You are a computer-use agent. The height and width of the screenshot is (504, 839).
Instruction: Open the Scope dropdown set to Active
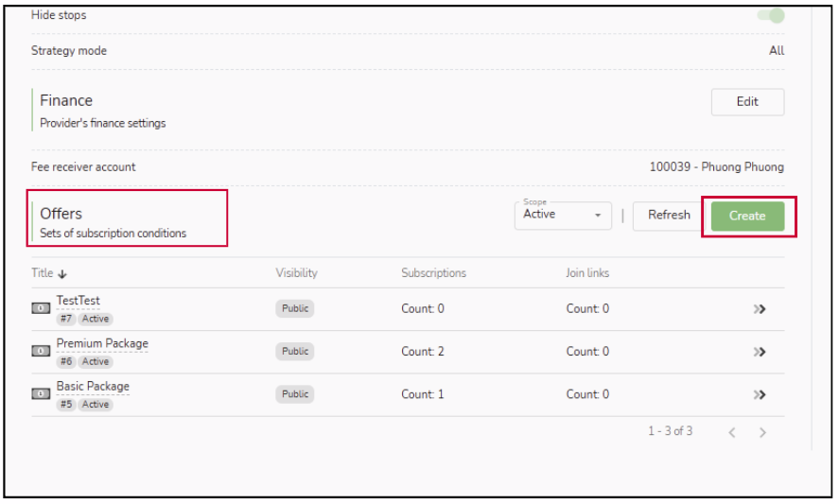tap(564, 216)
